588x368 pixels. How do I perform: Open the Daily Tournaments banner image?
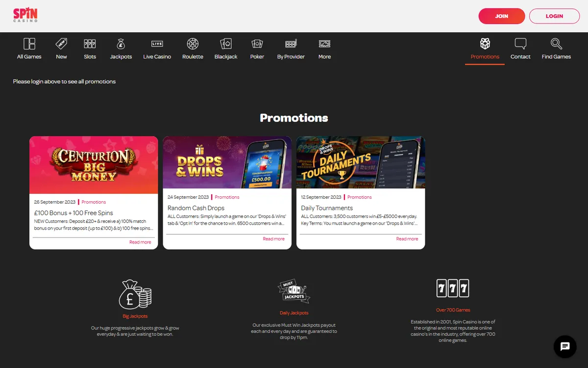click(361, 162)
